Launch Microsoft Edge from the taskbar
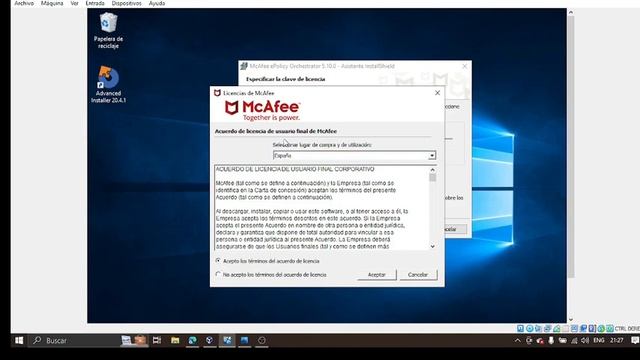 pyautogui.click(x=192, y=340)
